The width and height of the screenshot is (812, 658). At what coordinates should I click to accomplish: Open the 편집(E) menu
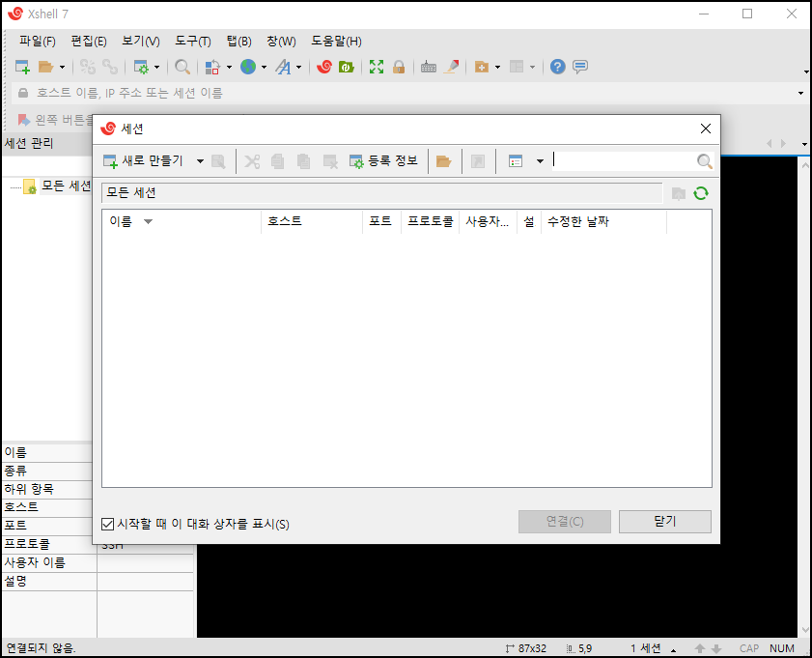point(89,41)
